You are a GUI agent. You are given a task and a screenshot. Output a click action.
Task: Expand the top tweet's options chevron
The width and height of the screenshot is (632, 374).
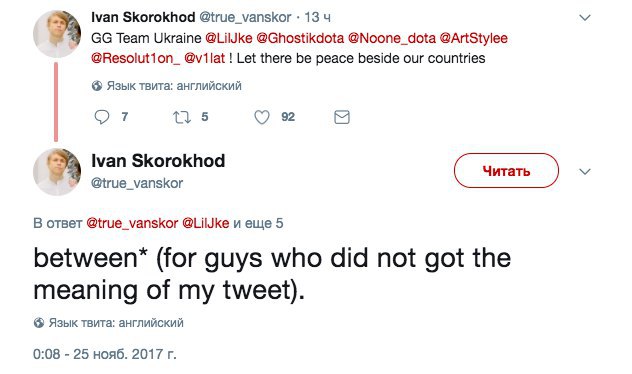584,18
